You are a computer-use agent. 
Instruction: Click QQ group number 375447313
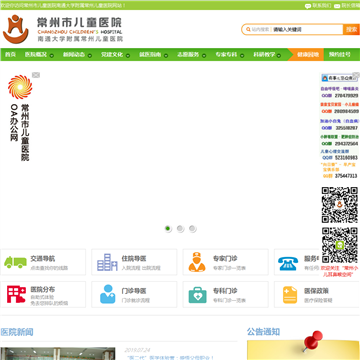346,176
